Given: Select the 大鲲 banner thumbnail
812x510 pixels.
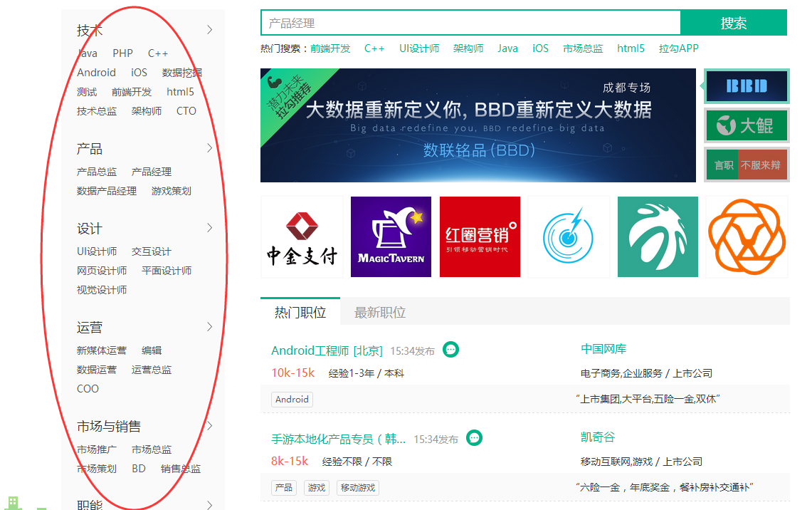Looking at the screenshot, I should click(747, 125).
